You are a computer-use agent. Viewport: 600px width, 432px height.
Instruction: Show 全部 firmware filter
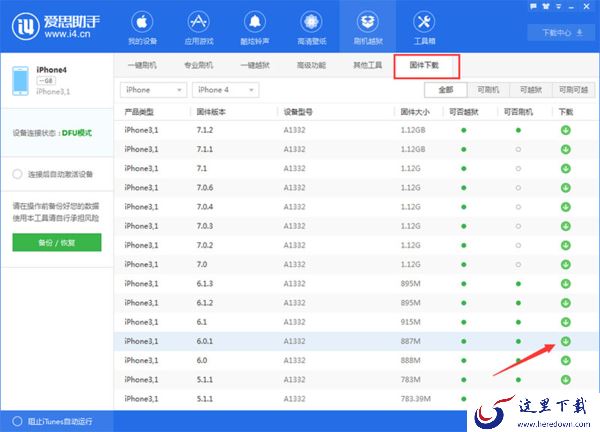[x=446, y=90]
